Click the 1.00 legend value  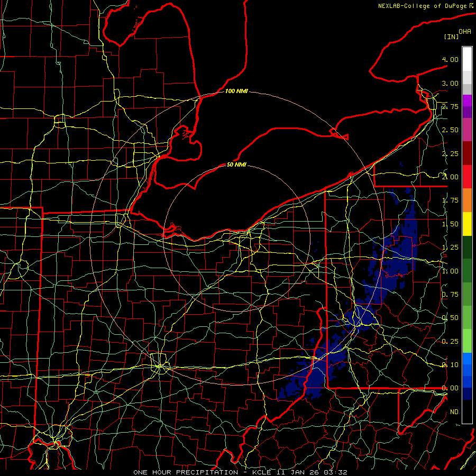[450, 271]
